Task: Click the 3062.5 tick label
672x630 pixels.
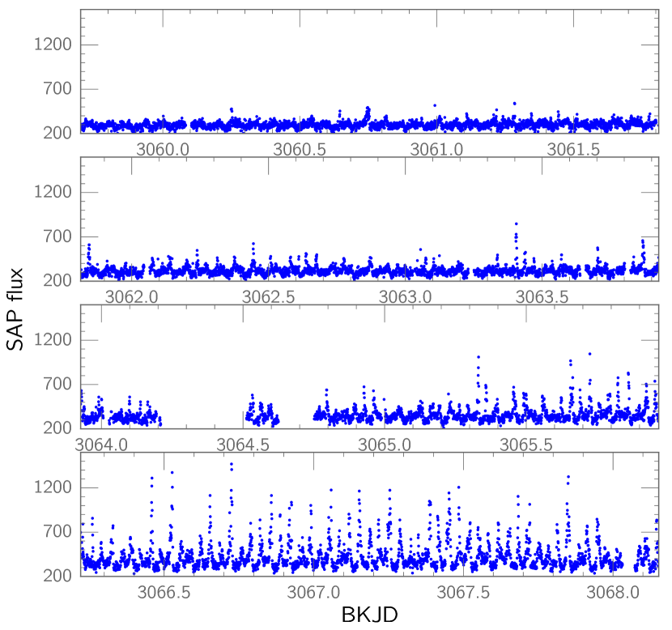Action: click(x=268, y=296)
